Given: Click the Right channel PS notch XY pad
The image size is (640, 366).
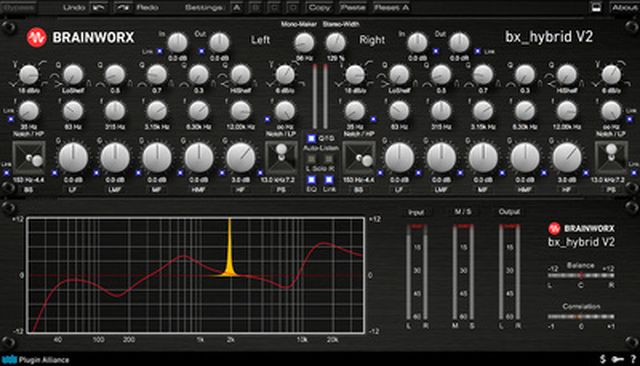Looking at the screenshot, I should [x=611, y=158].
